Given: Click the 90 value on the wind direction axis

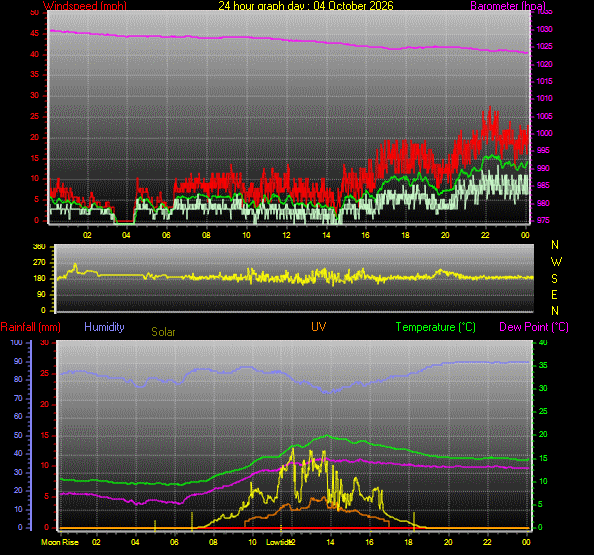Looking at the screenshot, I should (41, 294).
